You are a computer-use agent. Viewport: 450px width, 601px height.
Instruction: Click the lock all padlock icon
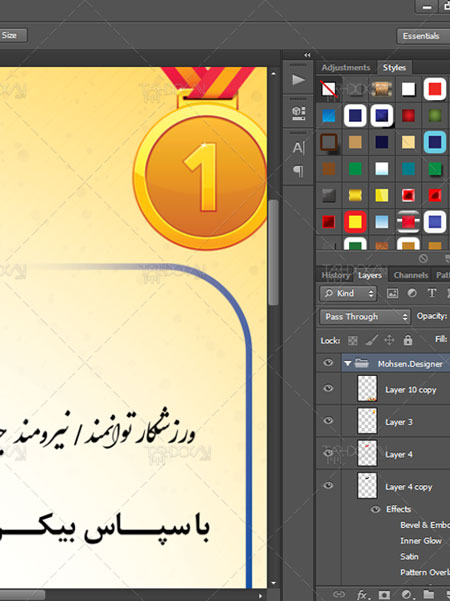pyautogui.click(x=408, y=340)
